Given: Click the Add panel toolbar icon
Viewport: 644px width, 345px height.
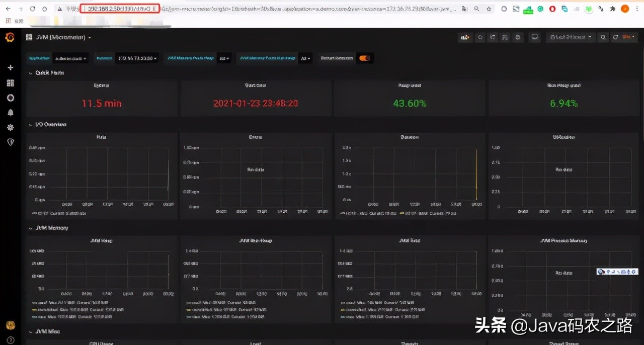Looking at the screenshot, I should tap(465, 37).
